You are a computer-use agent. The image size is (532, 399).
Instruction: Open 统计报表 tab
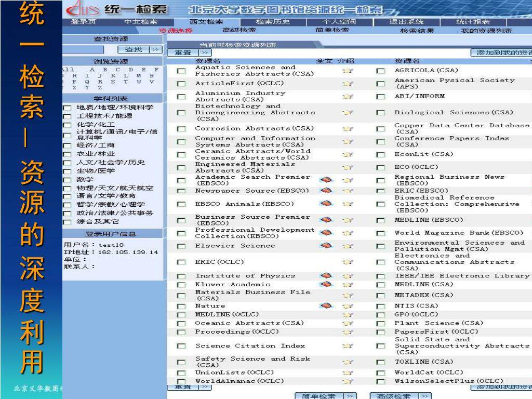473,22
